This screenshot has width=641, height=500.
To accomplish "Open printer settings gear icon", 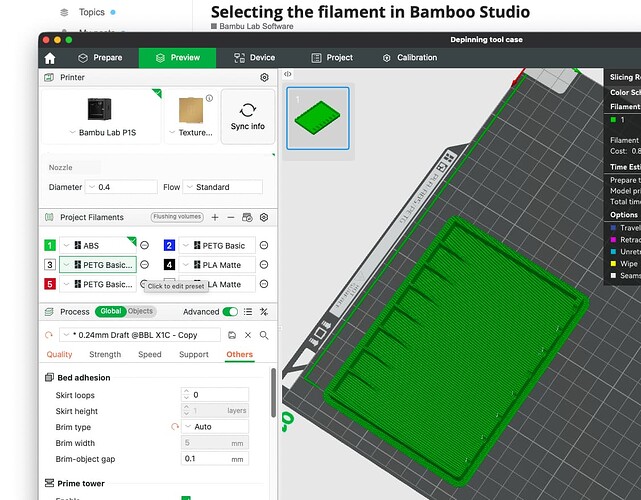I will pos(264,77).
